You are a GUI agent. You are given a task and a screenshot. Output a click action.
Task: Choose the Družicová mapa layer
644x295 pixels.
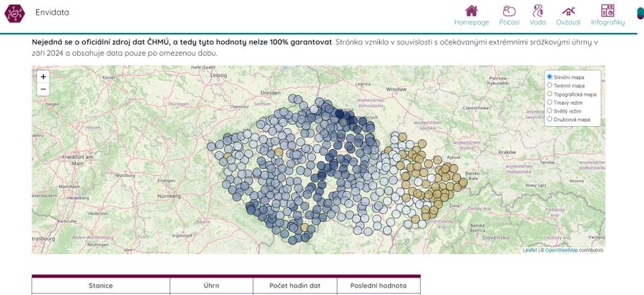pyautogui.click(x=550, y=120)
